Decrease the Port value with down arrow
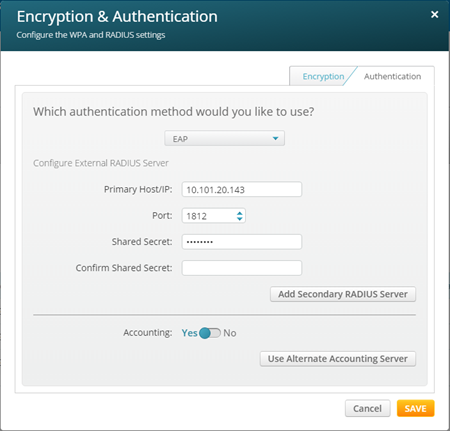Screen dimensions: 450x431 pyautogui.click(x=239, y=219)
